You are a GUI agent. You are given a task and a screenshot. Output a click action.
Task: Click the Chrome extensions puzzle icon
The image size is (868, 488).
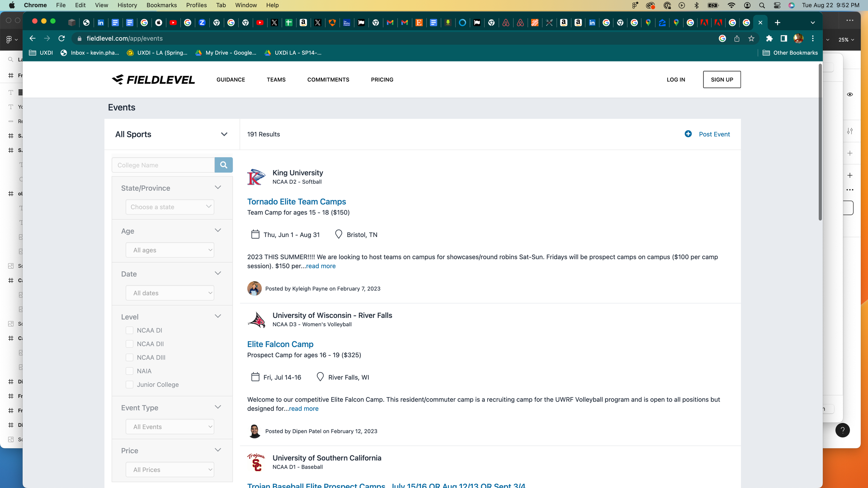pos(769,39)
